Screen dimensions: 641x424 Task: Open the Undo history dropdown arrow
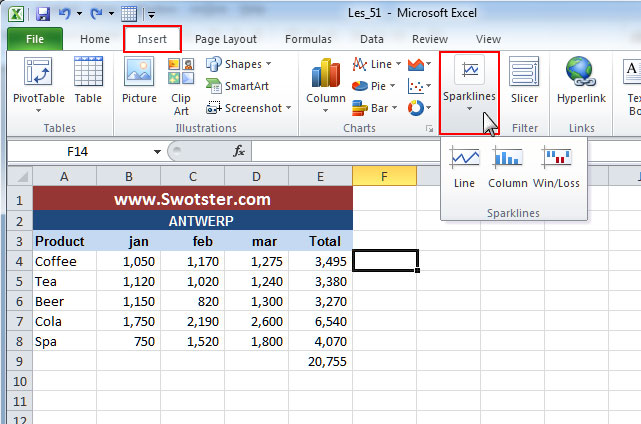[79, 14]
